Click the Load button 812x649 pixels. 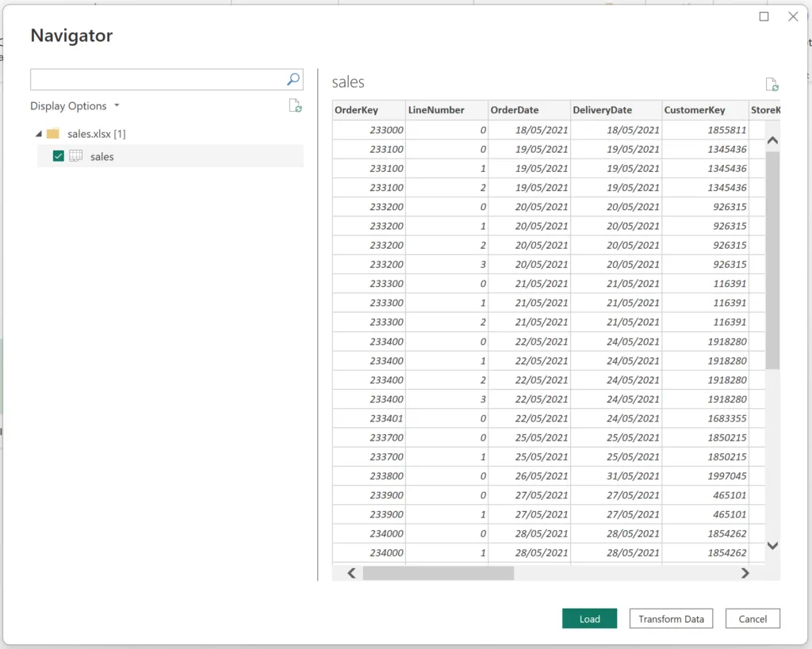pyautogui.click(x=589, y=618)
